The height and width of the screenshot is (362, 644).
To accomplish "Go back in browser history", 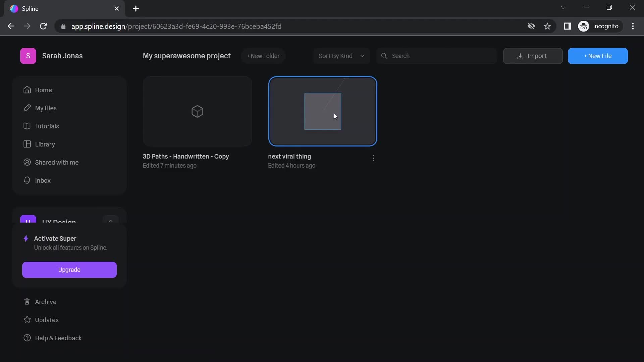I will 11,26.
